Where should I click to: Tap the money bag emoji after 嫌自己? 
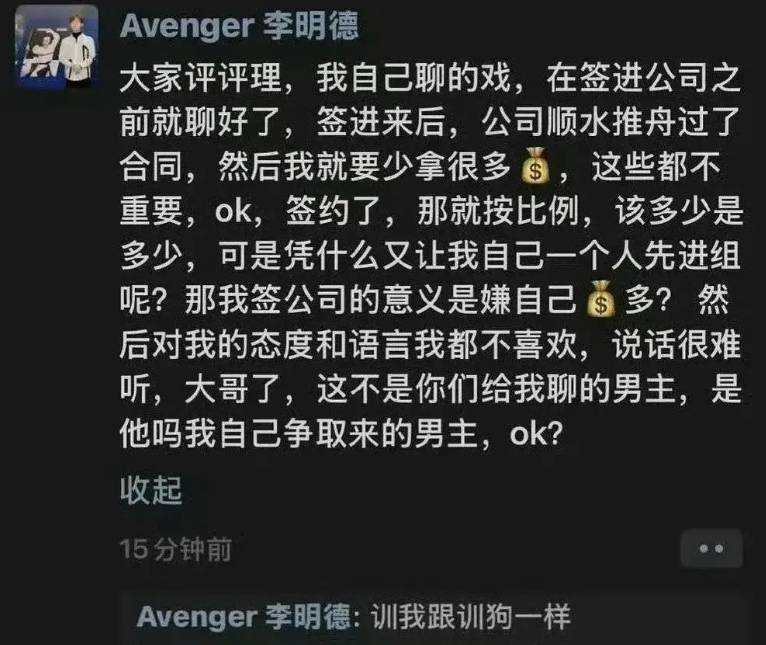pyautogui.click(x=601, y=299)
